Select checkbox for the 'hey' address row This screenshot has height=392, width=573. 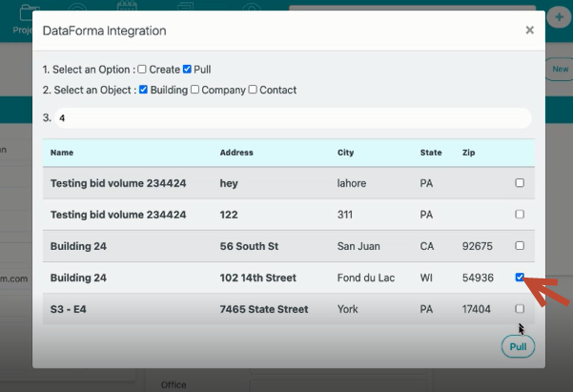tap(520, 183)
